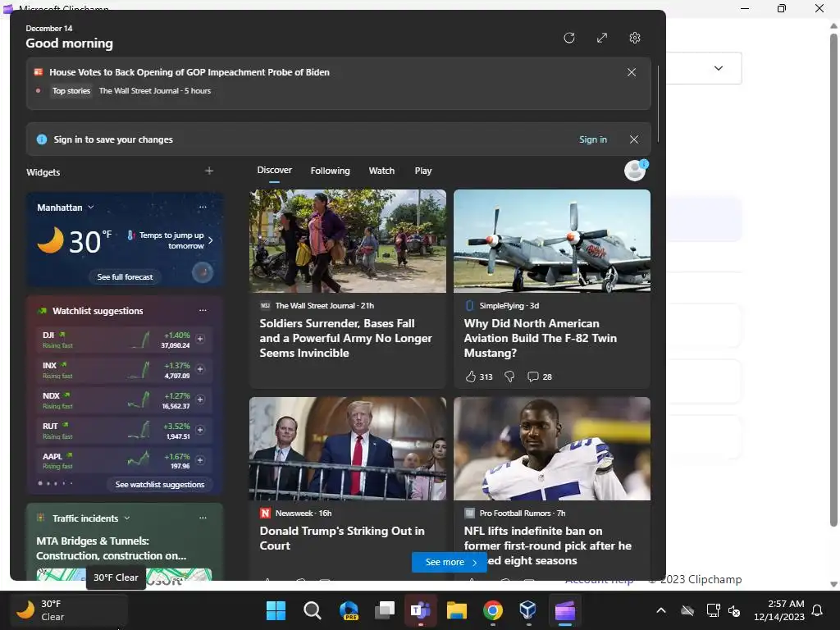Open the Top stories tag
Image resolution: width=840 pixels, height=630 pixels.
pyautogui.click(x=71, y=91)
